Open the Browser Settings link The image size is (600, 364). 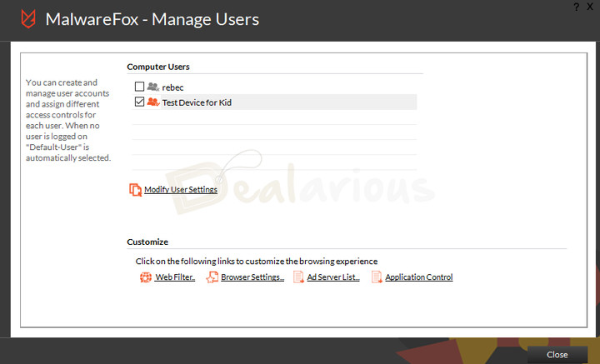click(x=252, y=277)
